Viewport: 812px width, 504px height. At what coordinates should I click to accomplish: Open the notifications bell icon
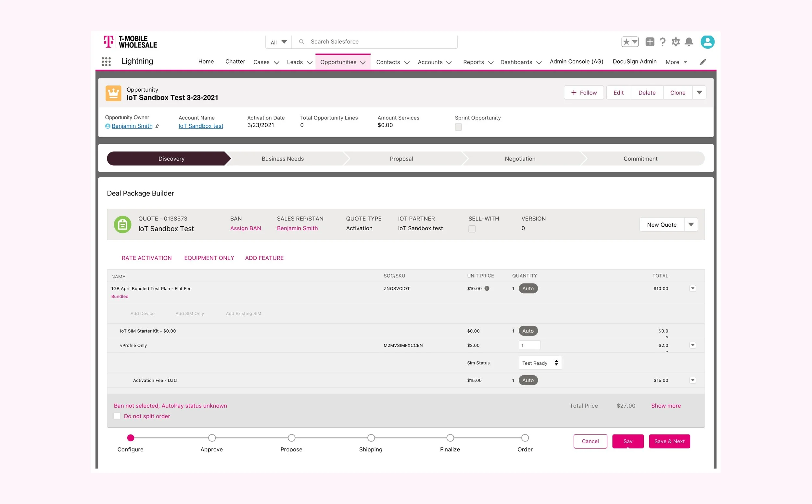689,42
